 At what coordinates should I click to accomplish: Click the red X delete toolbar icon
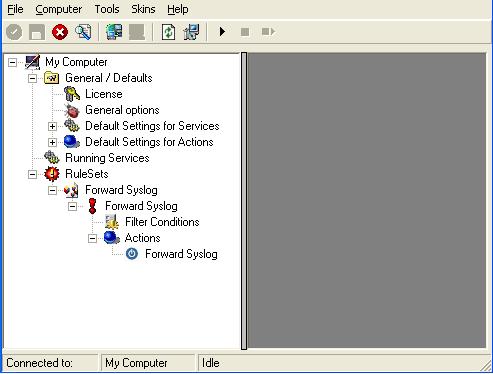(x=60, y=32)
